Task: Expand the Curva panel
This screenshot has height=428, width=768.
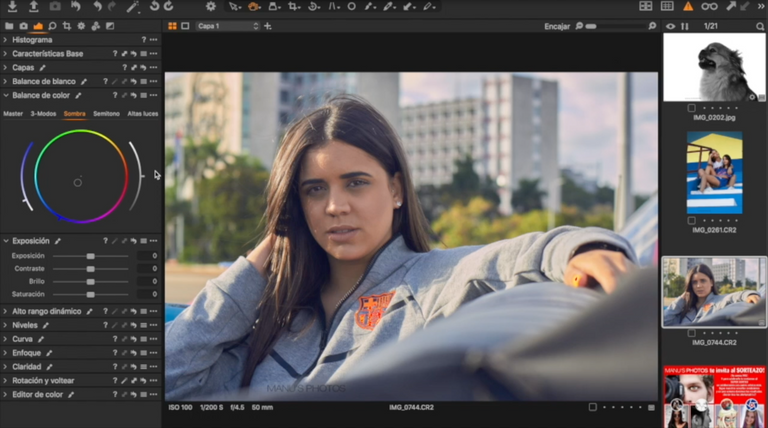Action: (x=5, y=339)
